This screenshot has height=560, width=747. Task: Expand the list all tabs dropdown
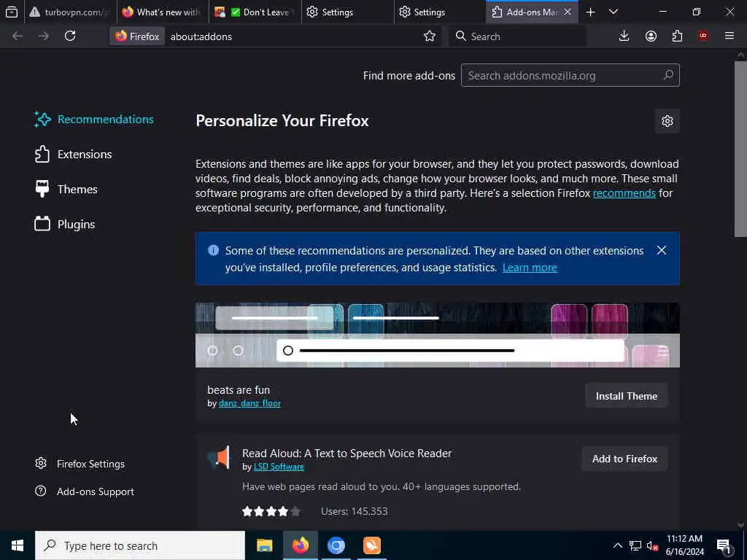(x=614, y=12)
